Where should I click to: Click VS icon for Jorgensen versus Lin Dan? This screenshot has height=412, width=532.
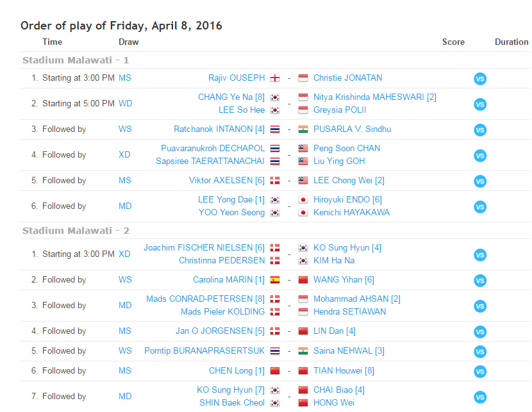[480, 332]
